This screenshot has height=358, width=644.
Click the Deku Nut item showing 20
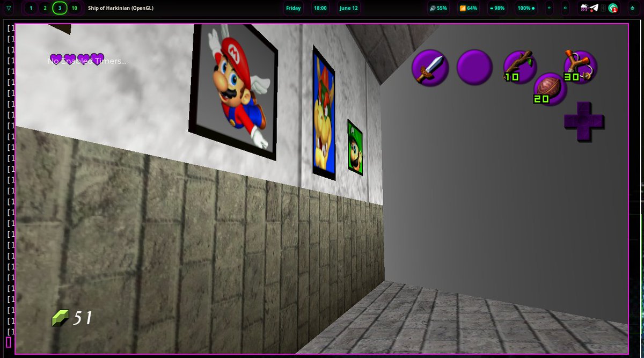point(550,89)
